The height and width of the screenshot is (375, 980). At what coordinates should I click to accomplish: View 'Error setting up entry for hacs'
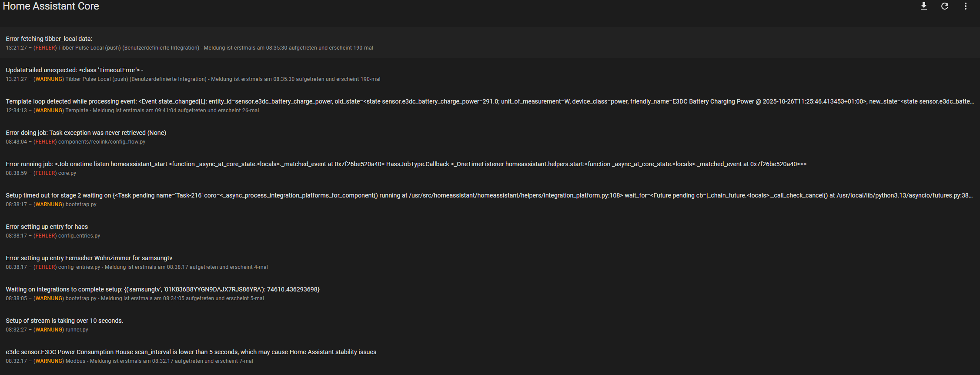pos(47,227)
